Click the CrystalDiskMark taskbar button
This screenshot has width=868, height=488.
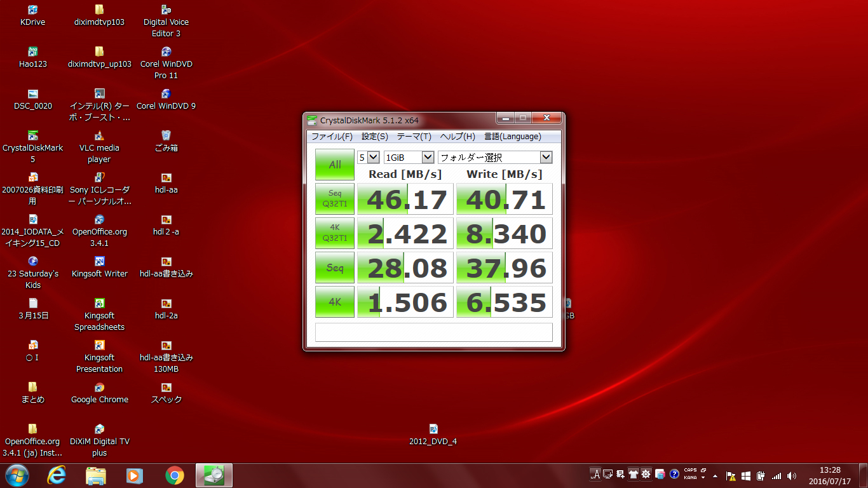pos(214,475)
